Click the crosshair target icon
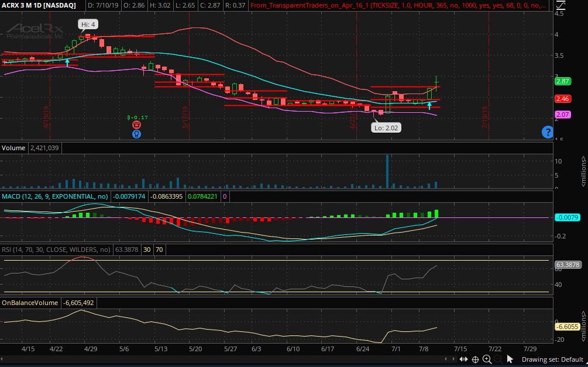 475,359
